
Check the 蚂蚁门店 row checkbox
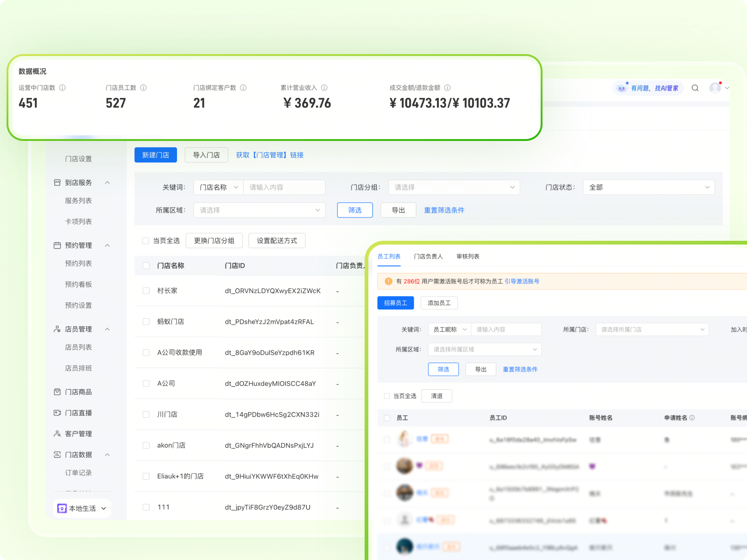(146, 322)
